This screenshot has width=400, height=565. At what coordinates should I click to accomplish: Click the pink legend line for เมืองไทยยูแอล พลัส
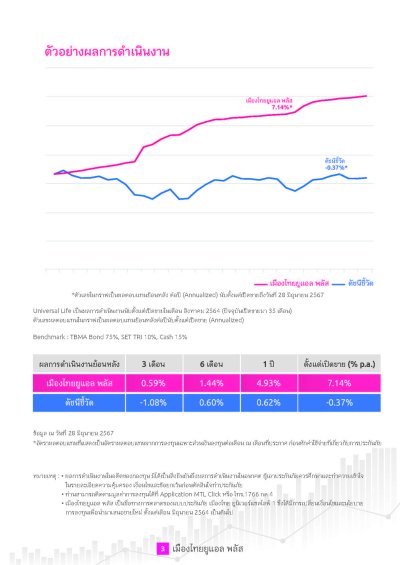261,284
